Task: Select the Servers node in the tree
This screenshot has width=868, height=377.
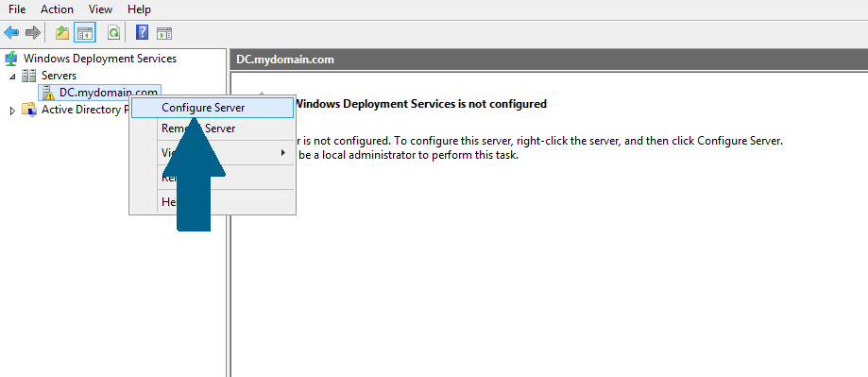Action: [x=59, y=76]
